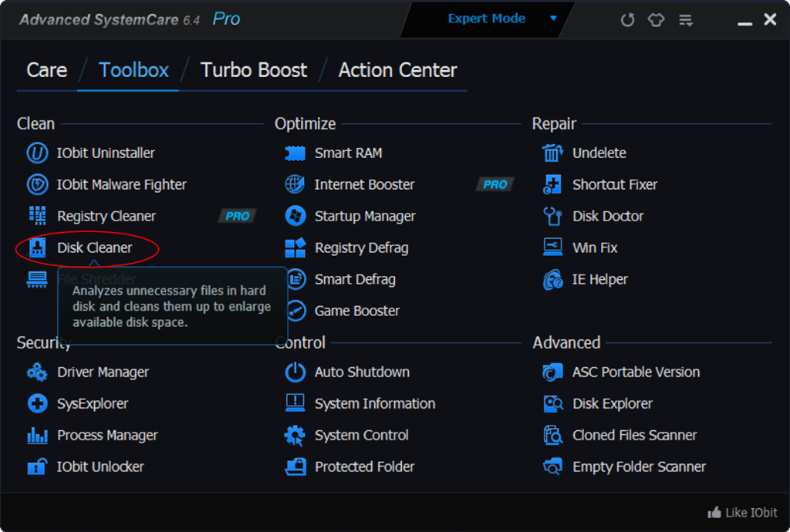
Task: Click the IObit Unlocker padlock icon
Action: point(37,466)
